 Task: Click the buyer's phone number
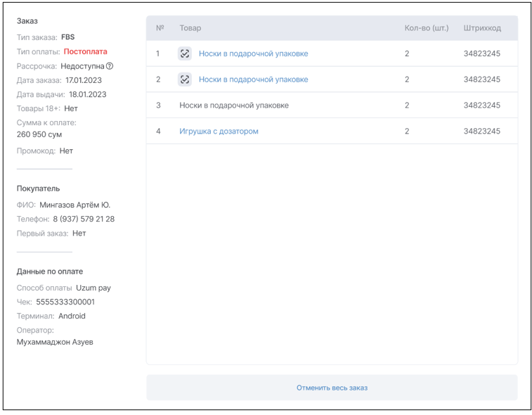click(x=84, y=219)
